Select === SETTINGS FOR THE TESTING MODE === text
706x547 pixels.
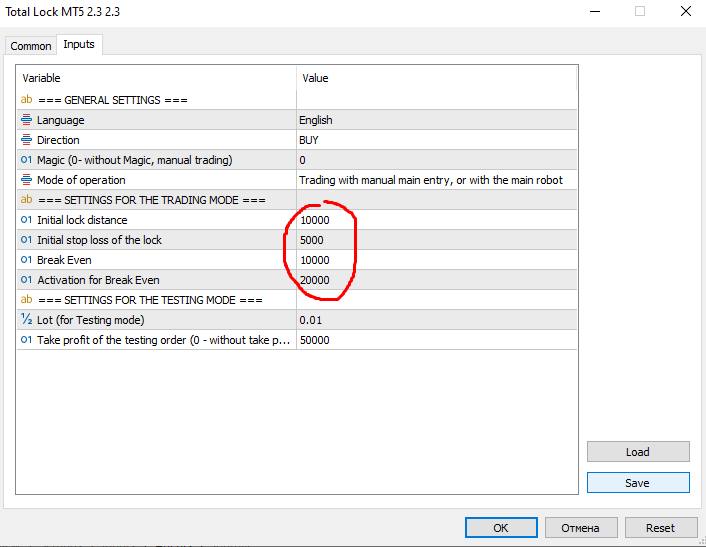[150, 300]
